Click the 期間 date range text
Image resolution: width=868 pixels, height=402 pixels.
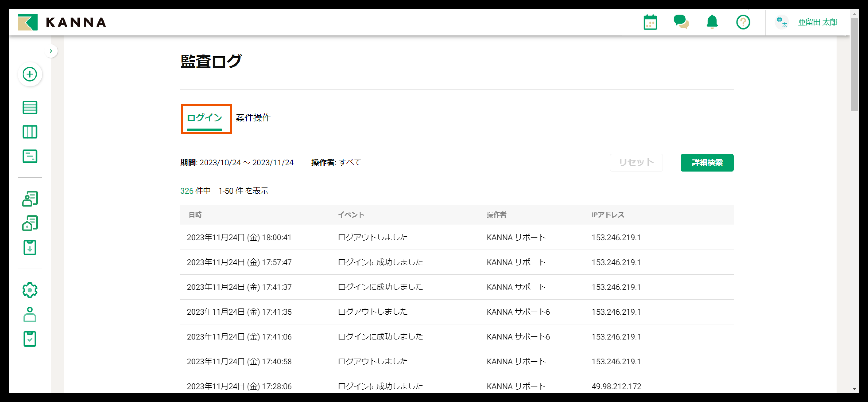[237, 163]
